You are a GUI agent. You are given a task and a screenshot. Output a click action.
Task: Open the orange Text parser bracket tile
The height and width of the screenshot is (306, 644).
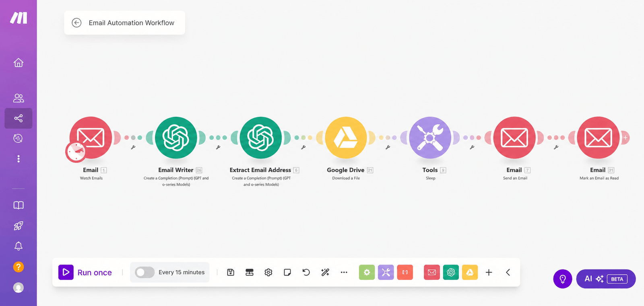pos(405,272)
